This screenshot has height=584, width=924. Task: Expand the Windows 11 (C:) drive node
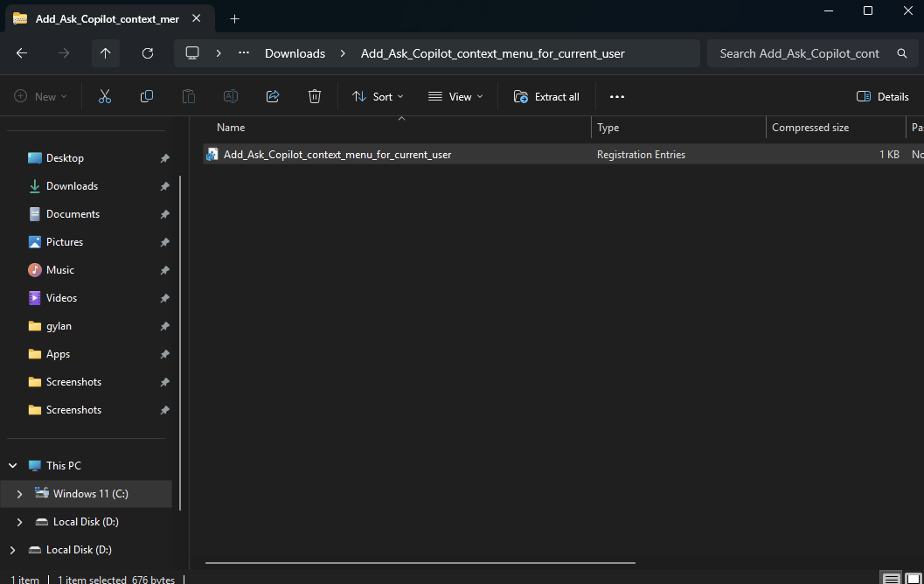pos(19,494)
